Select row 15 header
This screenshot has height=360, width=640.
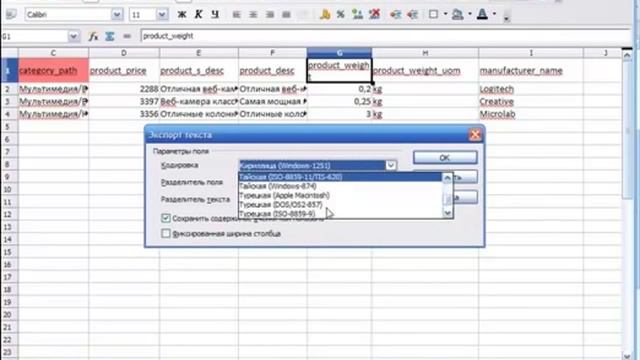click(8, 252)
